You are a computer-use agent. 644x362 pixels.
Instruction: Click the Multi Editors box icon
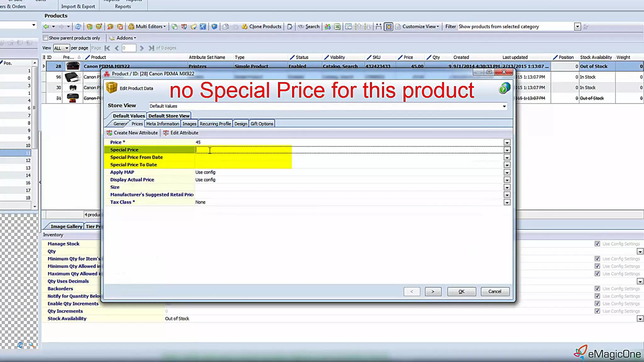(x=131, y=27)
